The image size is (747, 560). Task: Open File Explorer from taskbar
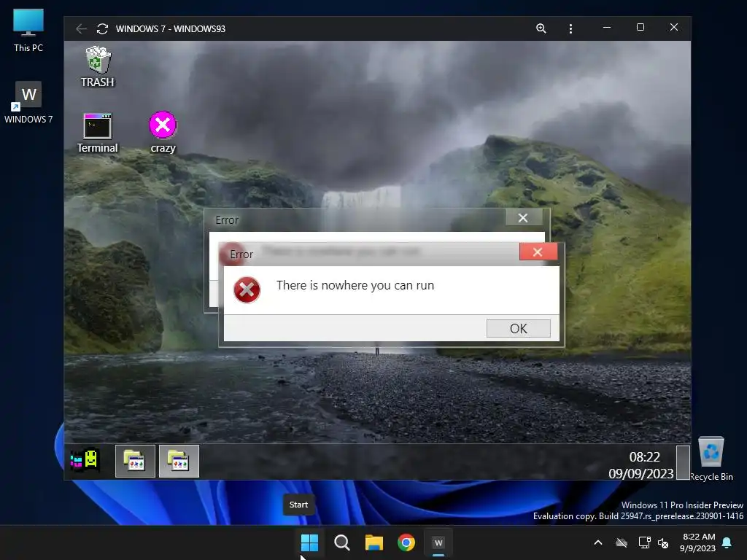[374, 542]
